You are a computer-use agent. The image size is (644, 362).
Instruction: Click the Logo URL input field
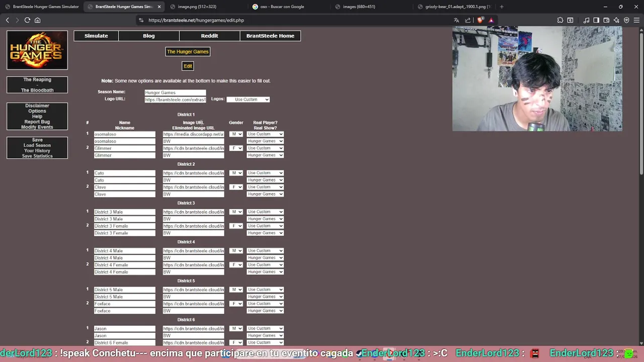click(x=175, y=100)
